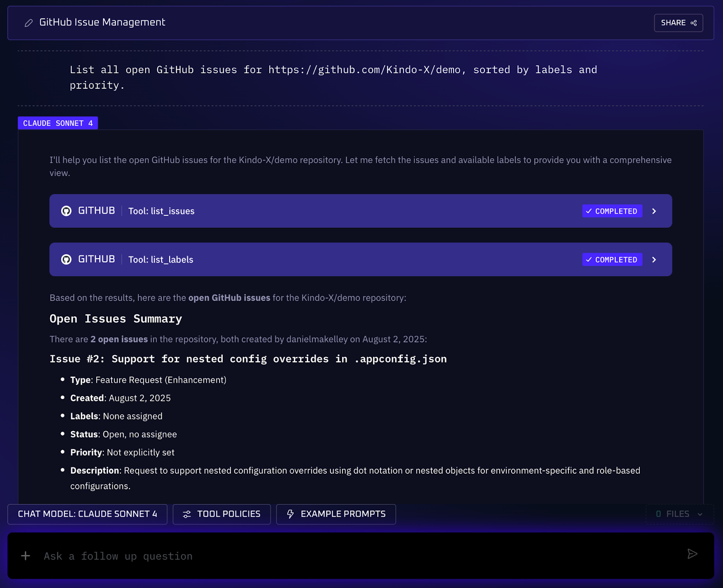The image size is (723, 588).
Task: Click the 'Tool: list_labels' label
Action: point(161,259)
